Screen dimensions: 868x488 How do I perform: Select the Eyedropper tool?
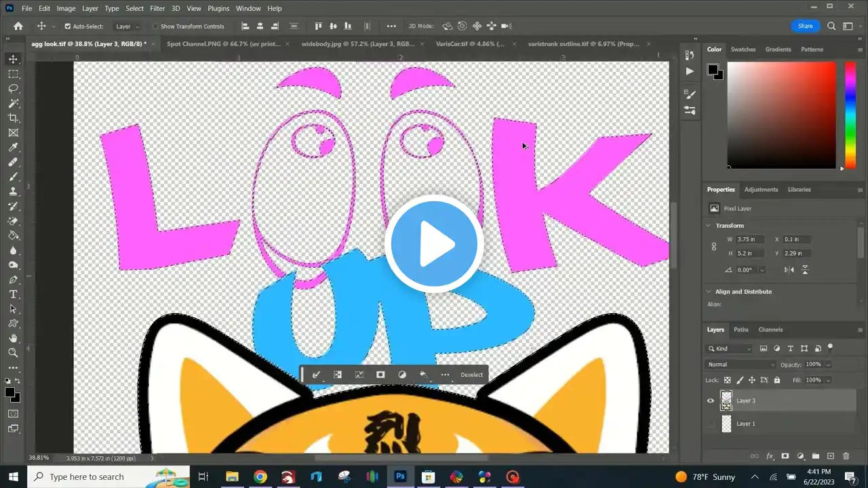click(x=13, y=147)
